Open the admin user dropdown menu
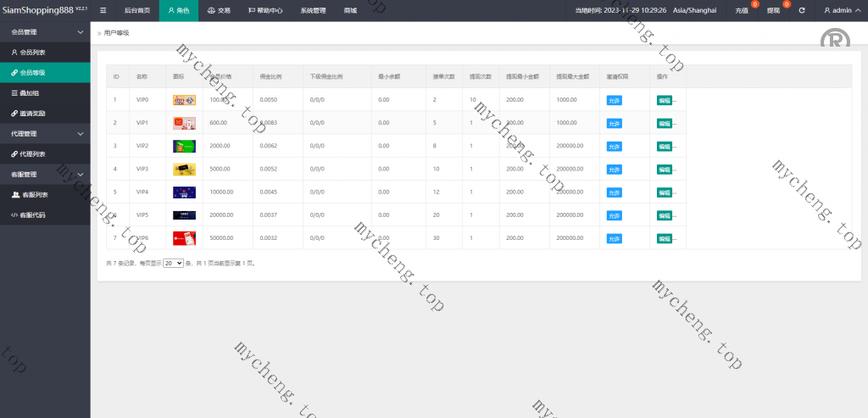This screenshot has width=868, height=418. (842, 10)
